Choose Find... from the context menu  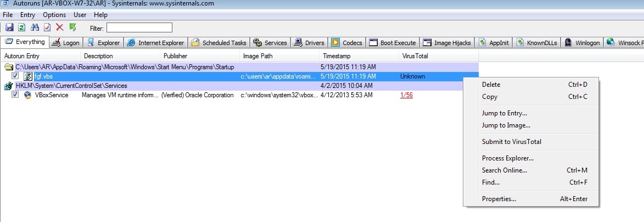(x=531, y=182)
